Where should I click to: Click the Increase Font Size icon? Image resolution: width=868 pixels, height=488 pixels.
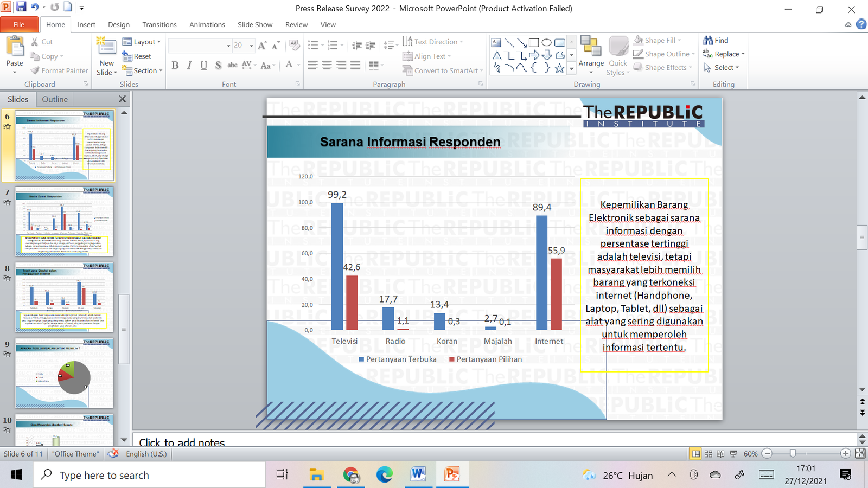[x=263, y=46]
